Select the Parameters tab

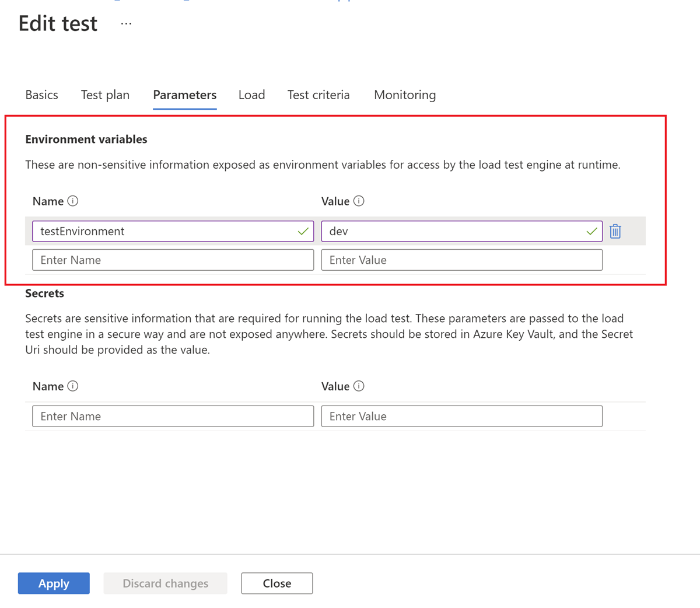pyautogui.click(x=184, y=95)
